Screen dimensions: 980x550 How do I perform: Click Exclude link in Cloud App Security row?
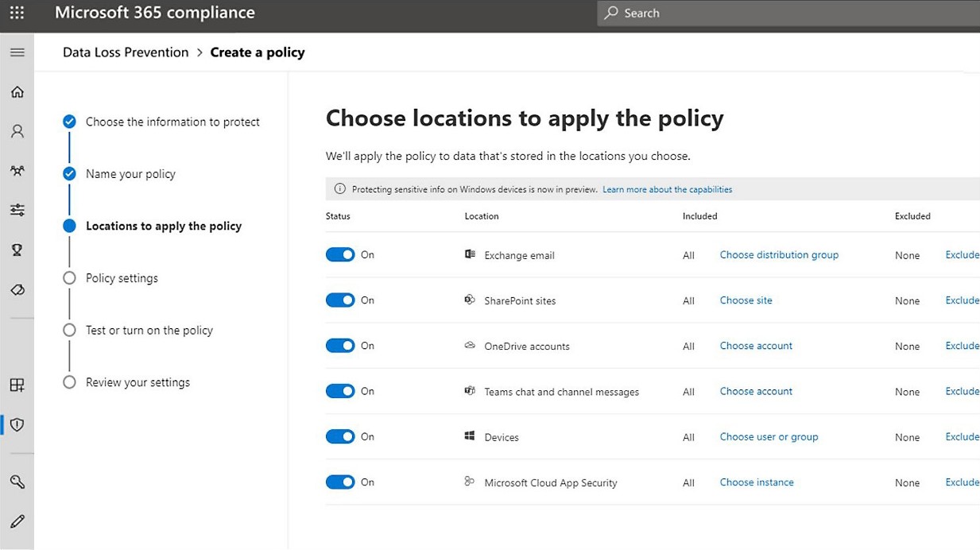pyautogui.click(x=963, y=482)
